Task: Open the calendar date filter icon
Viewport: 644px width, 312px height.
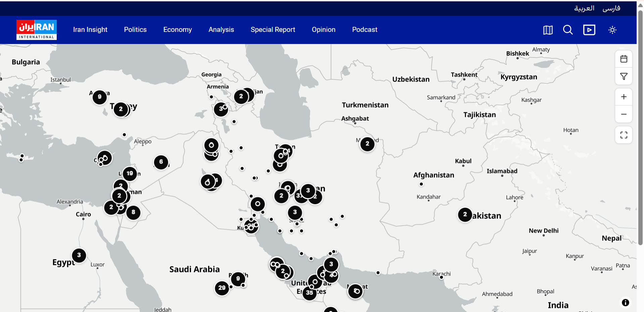Action: 624,58
